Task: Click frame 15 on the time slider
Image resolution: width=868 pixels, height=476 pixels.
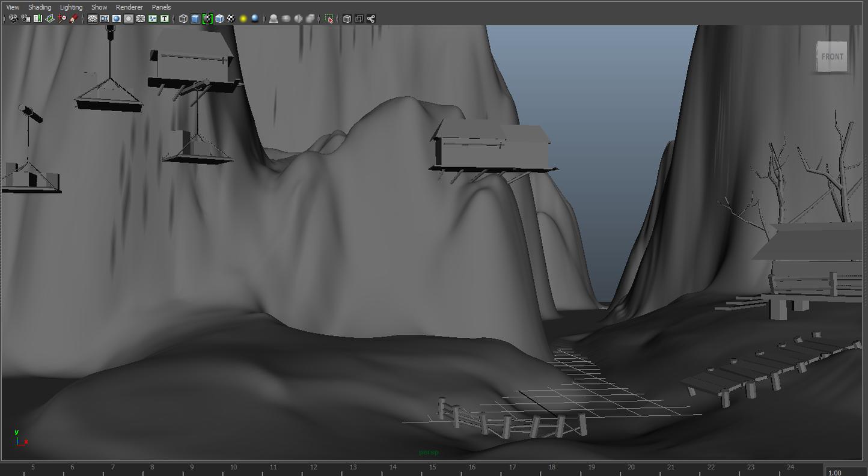Action: coord(432,468)
